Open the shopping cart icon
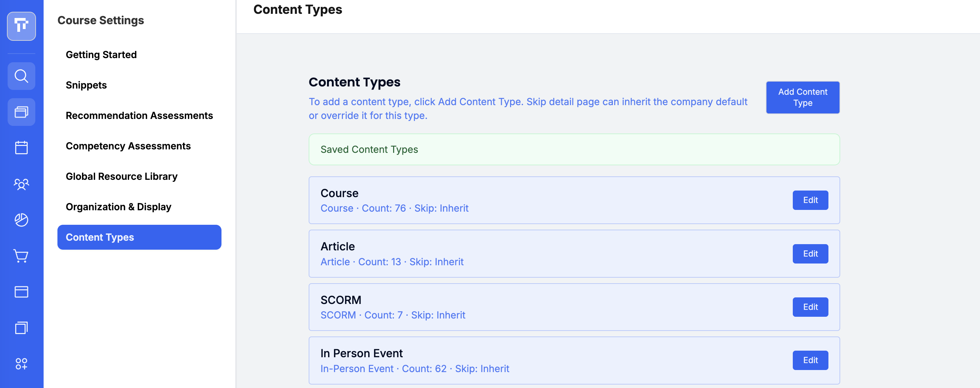Image resolution: width=980 pixels, height=388 pixels. click(21, 256)
